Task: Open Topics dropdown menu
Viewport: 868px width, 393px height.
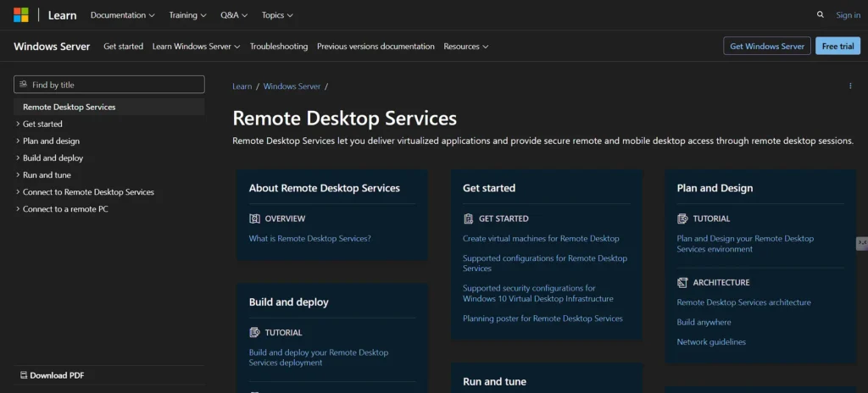Action: 277,15
